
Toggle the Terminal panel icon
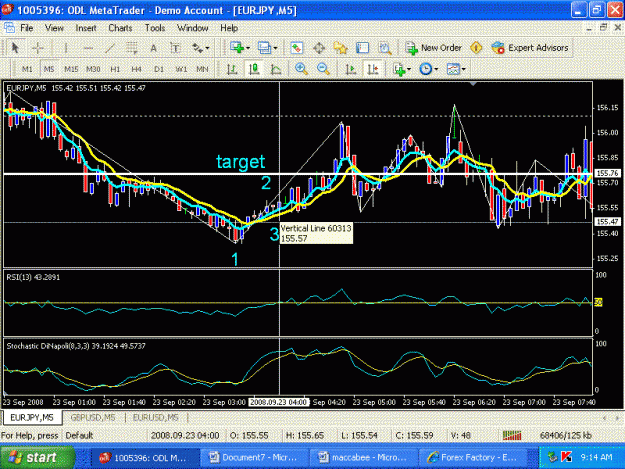362,48
